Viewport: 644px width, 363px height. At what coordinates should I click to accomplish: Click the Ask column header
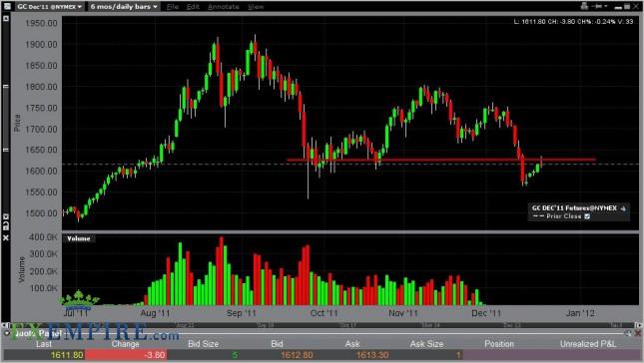(x=352, y=344)
